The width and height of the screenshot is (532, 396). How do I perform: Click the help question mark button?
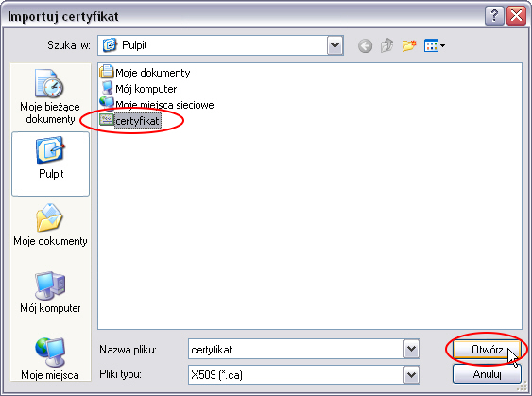(494, 16)
